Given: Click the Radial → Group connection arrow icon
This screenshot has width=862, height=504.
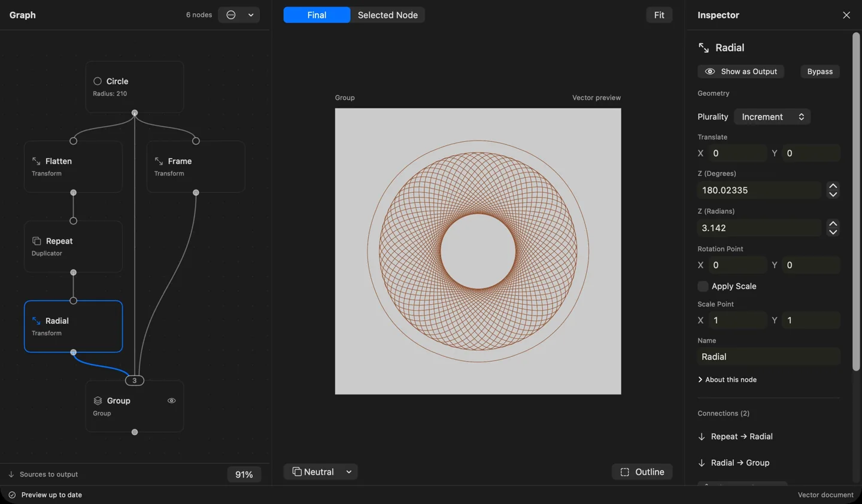Looking at the screenshot, I should point(702,463).
